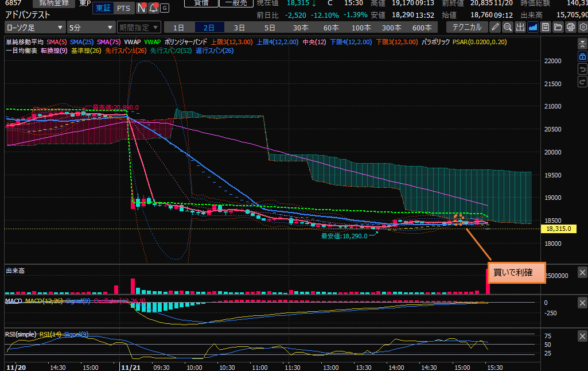Toggle the blue lock icon on right
This screenshot has height=371, width=588.
(582, 56)
